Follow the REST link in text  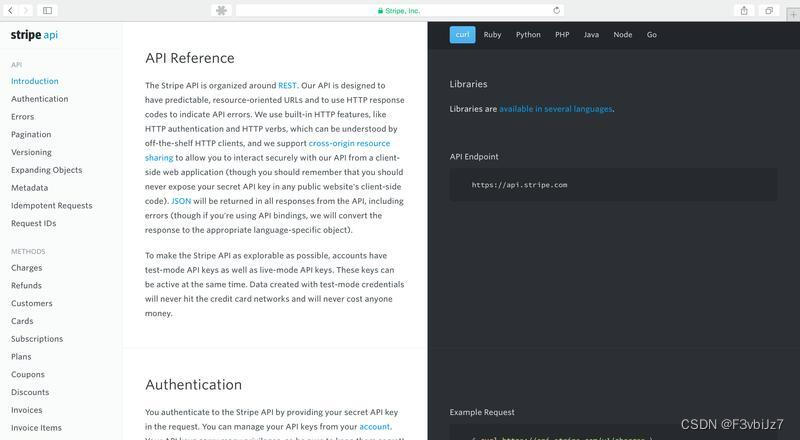click(x=287, y=85)
